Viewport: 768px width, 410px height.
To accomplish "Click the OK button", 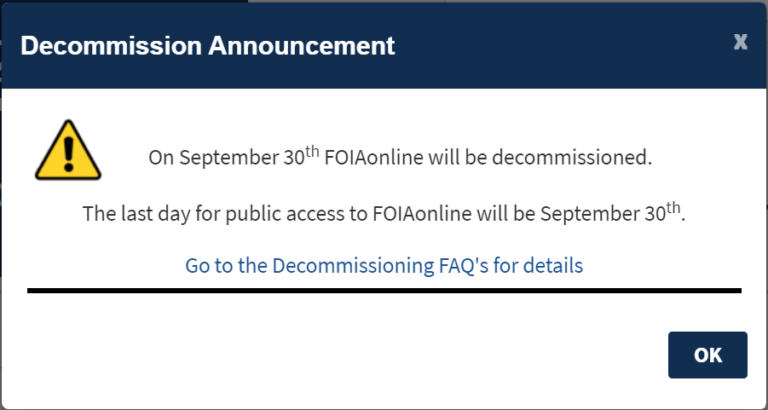I will tap(707, 355).
